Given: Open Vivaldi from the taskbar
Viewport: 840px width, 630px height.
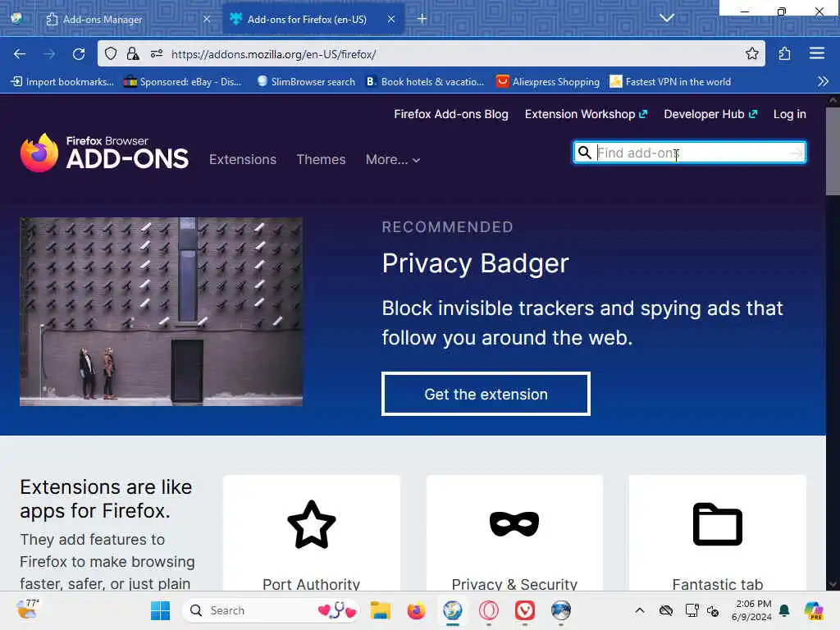Looking at the screenshot, I should coord(524,610).
